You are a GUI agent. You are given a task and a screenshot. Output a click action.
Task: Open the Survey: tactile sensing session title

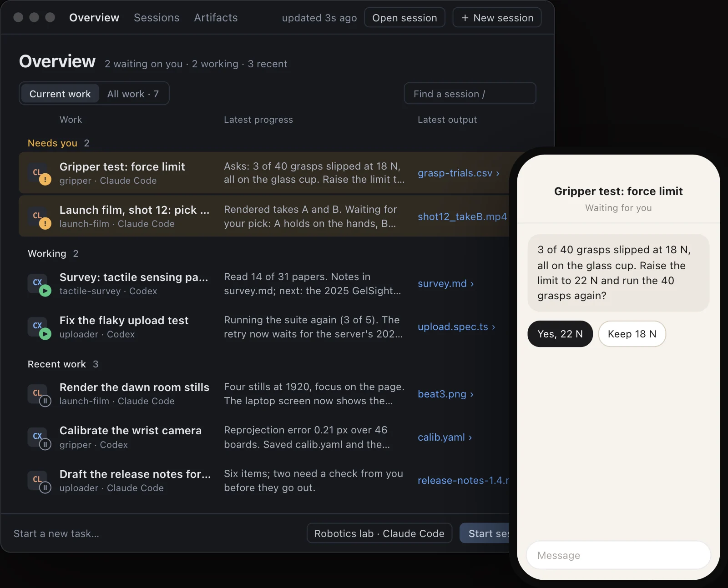point(134,277)
